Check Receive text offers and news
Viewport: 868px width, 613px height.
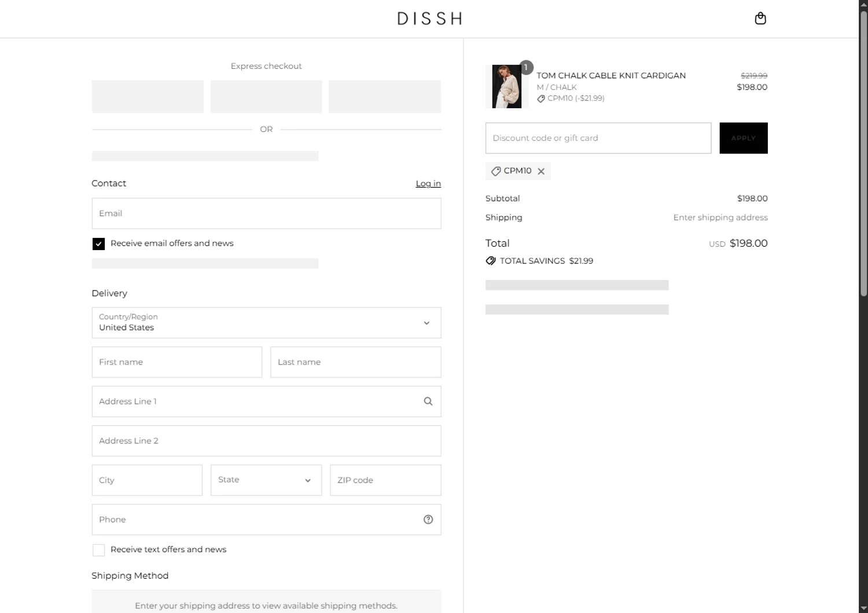[99, 550]
